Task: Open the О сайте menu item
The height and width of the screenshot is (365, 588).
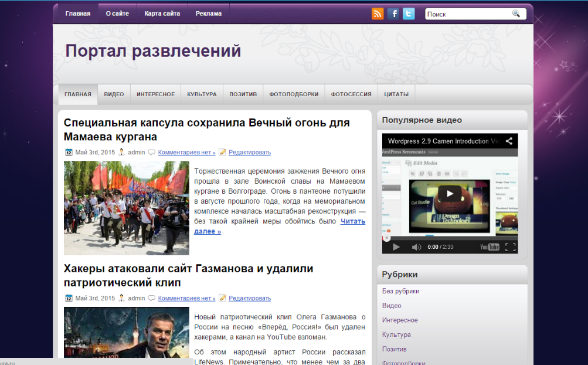Action: pos(117,13)
